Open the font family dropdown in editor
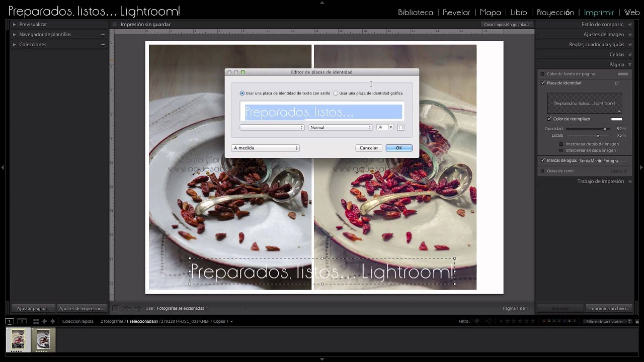The width and height of the screenshot is (644, 362). point(272,127)
